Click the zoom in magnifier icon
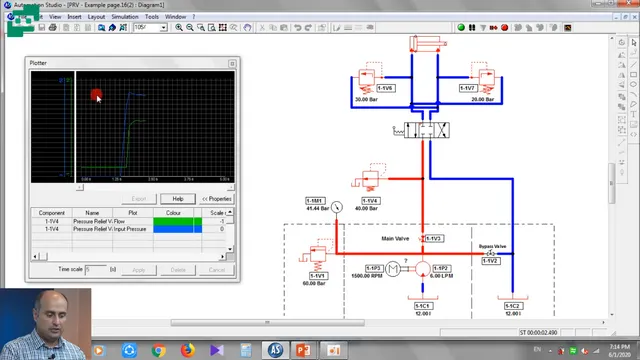Image resolution: width=640 pixels, height=360 pixels. point(179,27)
